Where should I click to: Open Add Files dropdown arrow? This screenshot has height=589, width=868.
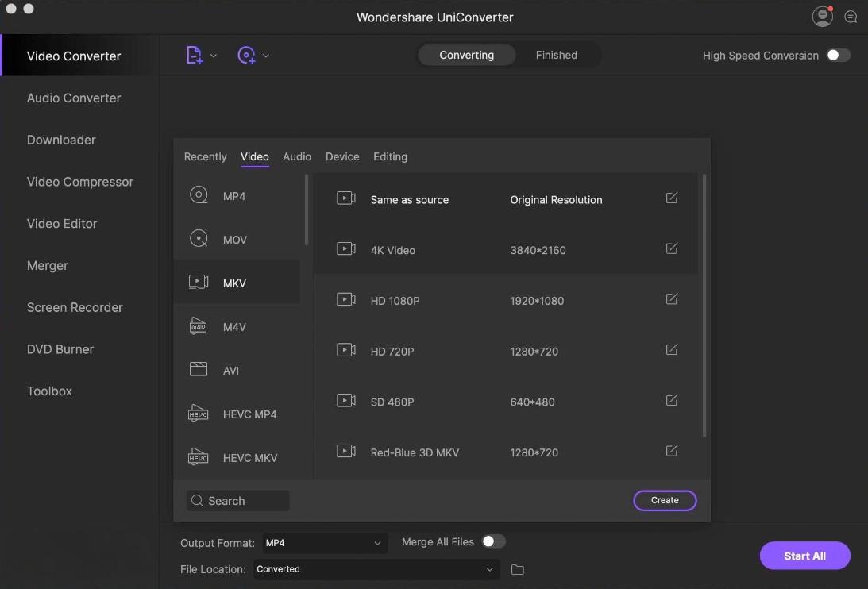tap(214, 56)
